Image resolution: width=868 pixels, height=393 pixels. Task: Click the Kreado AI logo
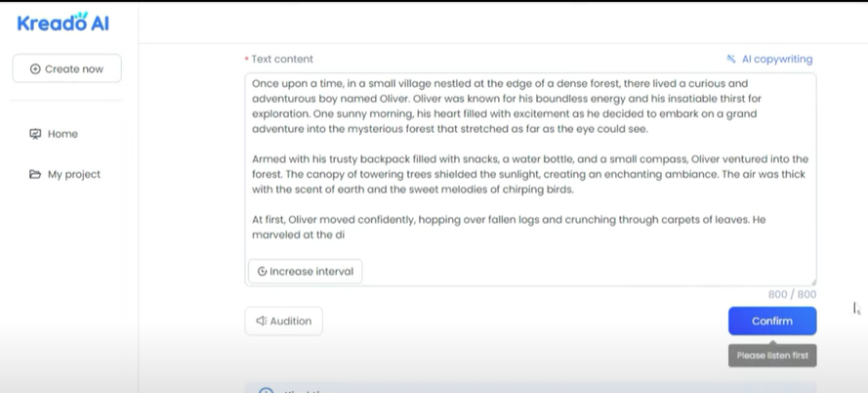tap(62, 22)
